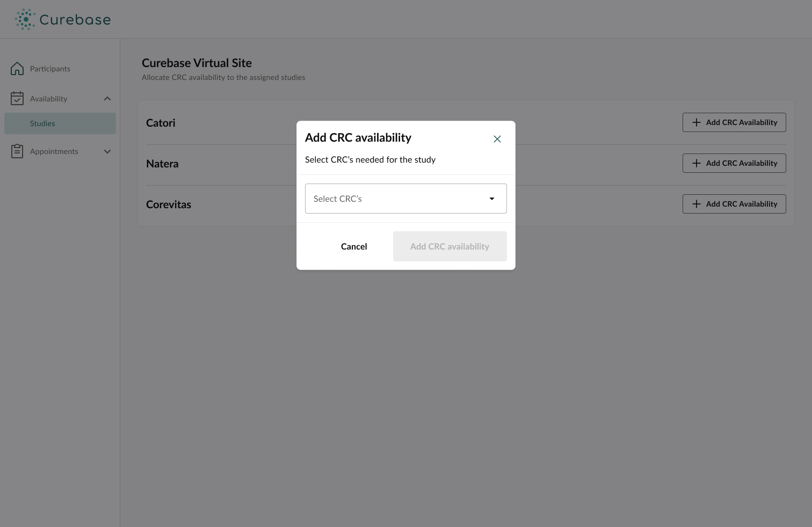The width and height of the screenshot is (812, 527).
Task: Click the Add CRC availability dialog title
Action: 358,137
